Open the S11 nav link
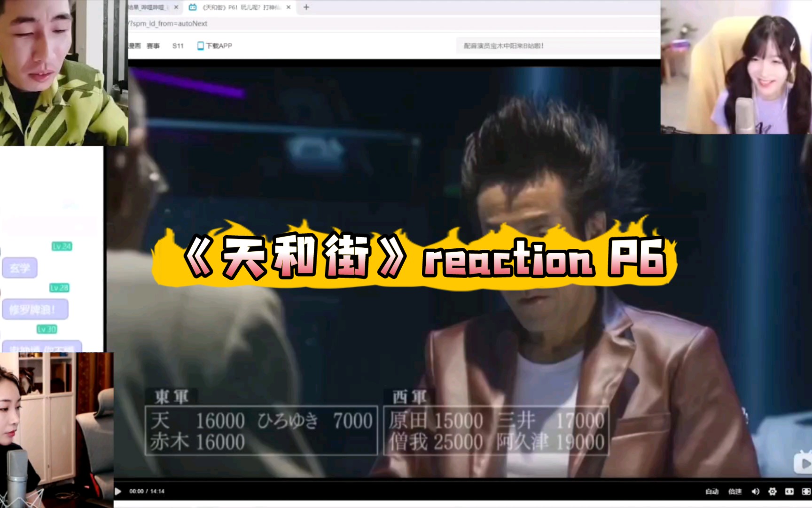 pos(178,46)
